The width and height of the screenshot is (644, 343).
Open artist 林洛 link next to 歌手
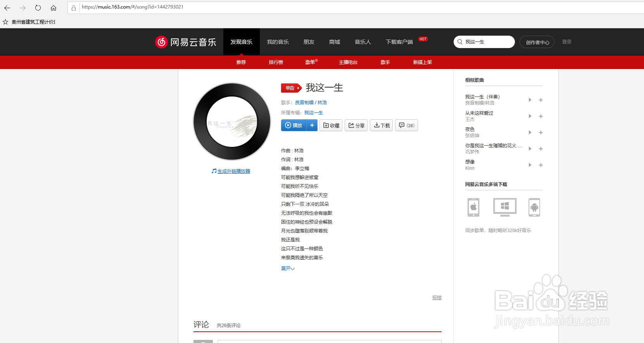322,103
